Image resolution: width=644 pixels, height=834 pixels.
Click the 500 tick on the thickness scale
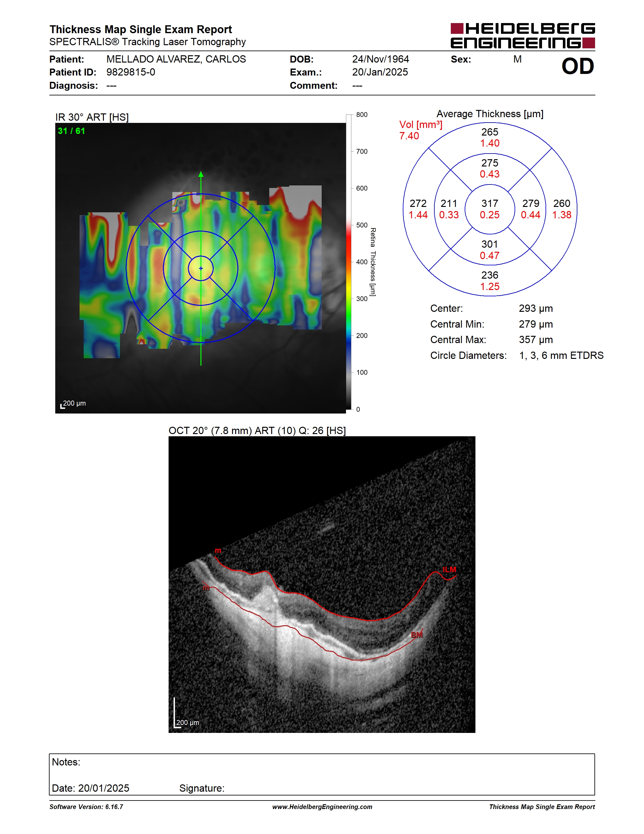point(362,225)
